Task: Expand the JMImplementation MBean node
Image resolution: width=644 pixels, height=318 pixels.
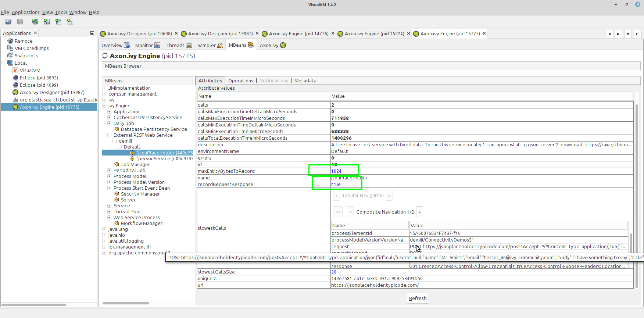Action: click(104, 88)
